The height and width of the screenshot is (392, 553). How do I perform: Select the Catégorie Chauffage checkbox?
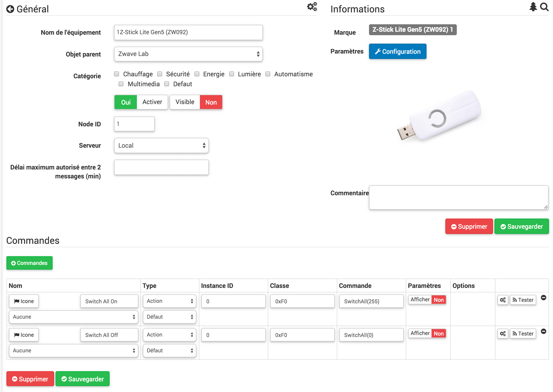[117, 74]
